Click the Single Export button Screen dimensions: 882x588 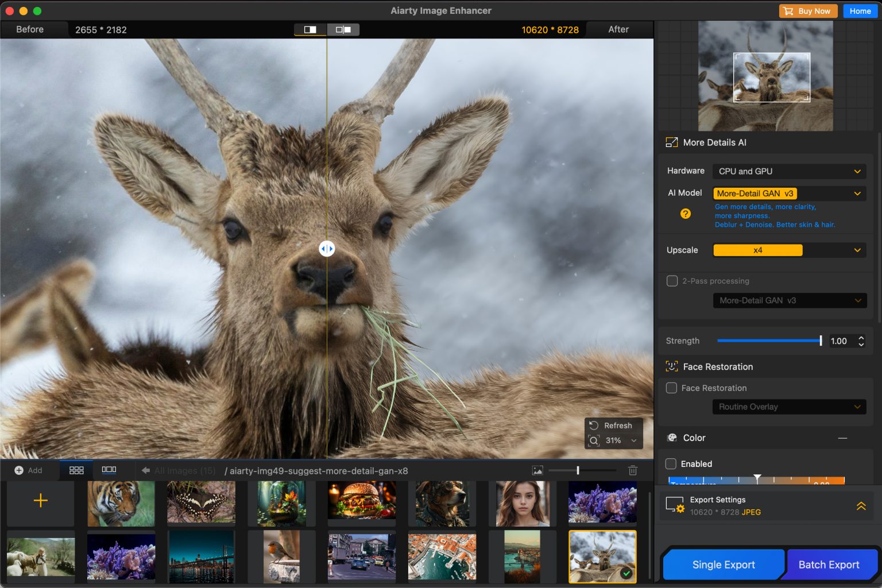[724, 564]
